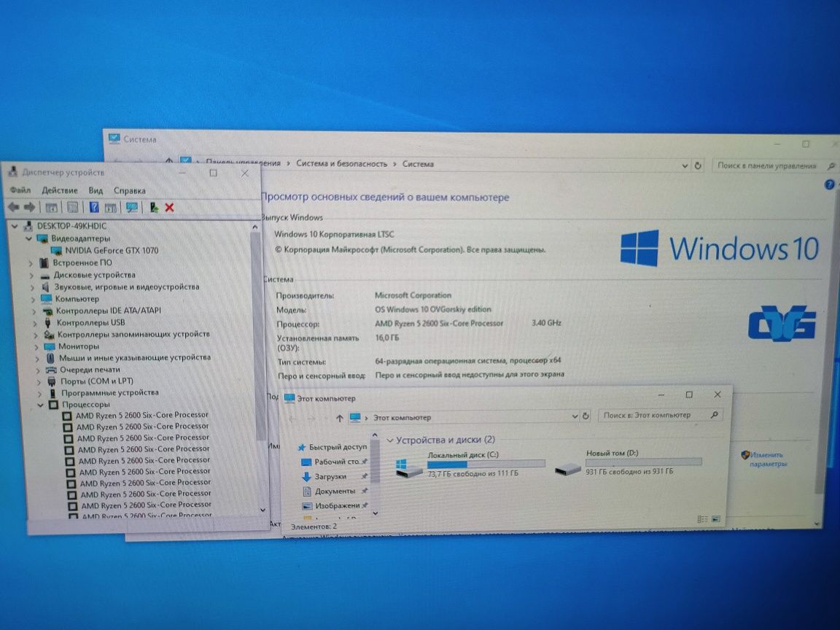Collapse the Устройства и диски group in Explorer
This screenshot has height=630, width=840.
click(x=390, y=440)
